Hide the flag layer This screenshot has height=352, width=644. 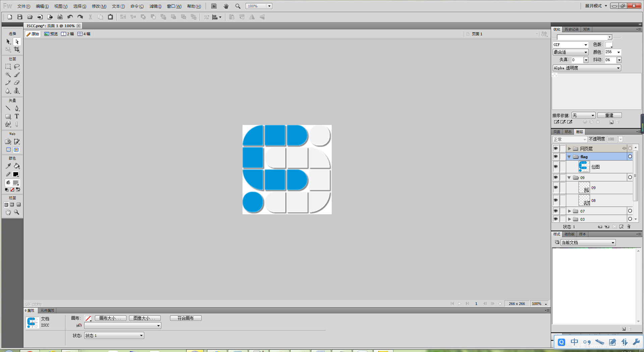click(x=555, y=157)
